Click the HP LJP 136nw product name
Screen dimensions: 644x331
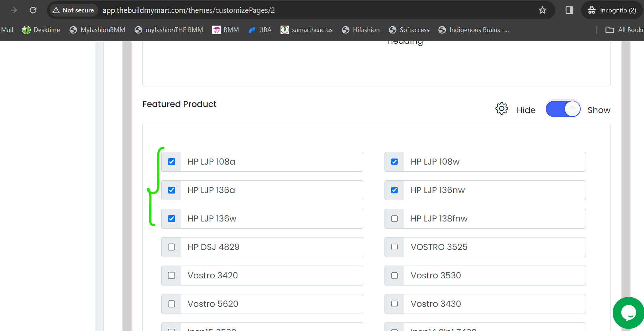(438, 190)
